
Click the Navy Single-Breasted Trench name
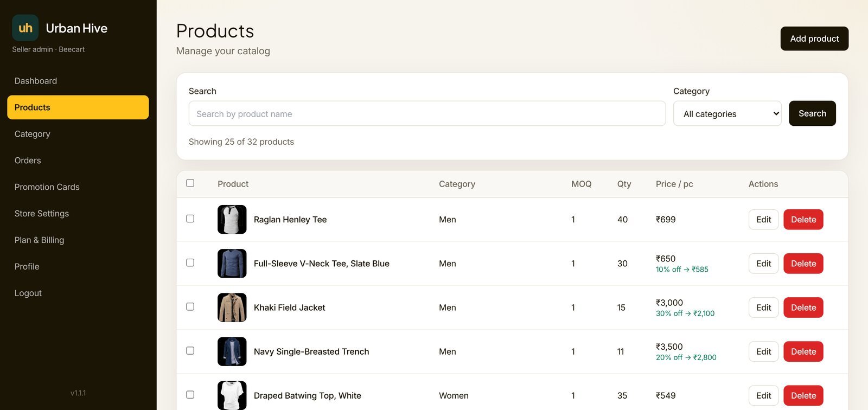point(311,351)
